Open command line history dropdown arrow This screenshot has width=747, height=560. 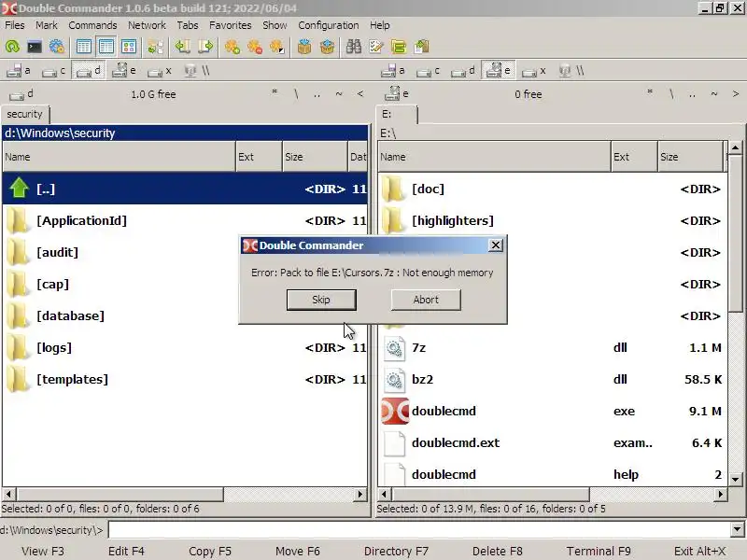pos(737,529)
